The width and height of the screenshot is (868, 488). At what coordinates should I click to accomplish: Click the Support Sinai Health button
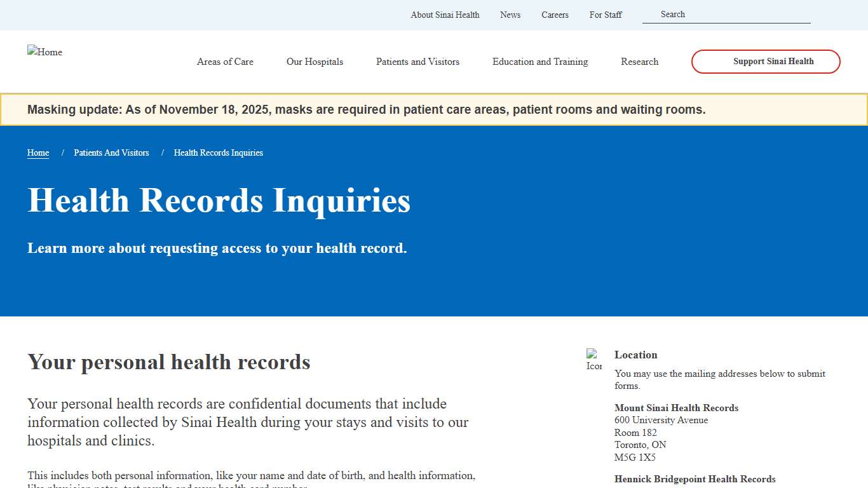point(765,62)
